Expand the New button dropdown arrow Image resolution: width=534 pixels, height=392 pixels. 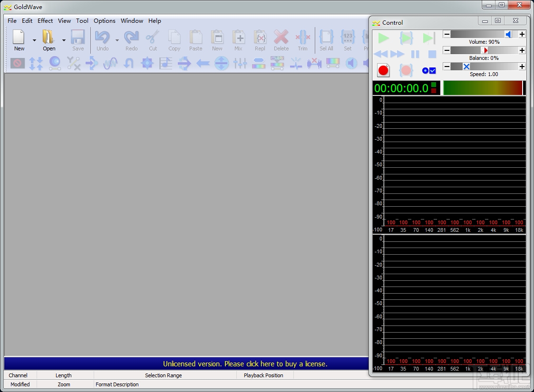click(x=34, y=40)
